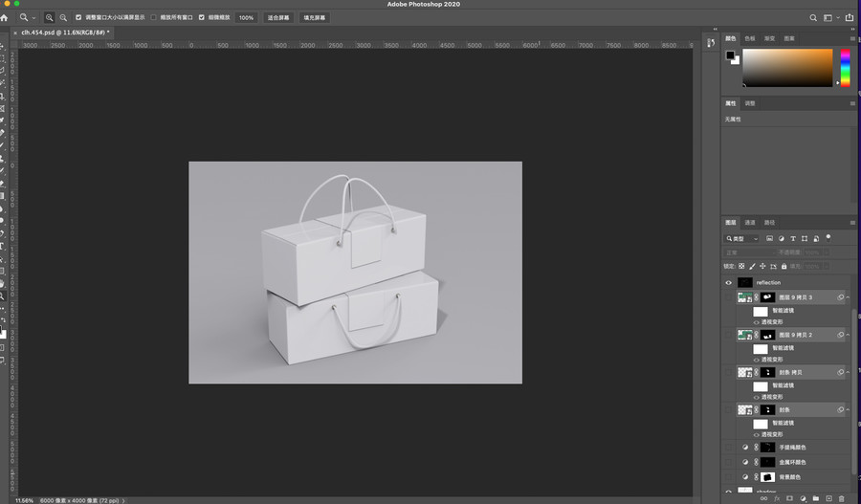Enable the 缩放所有窗口 checkbox

click(153, 17)
